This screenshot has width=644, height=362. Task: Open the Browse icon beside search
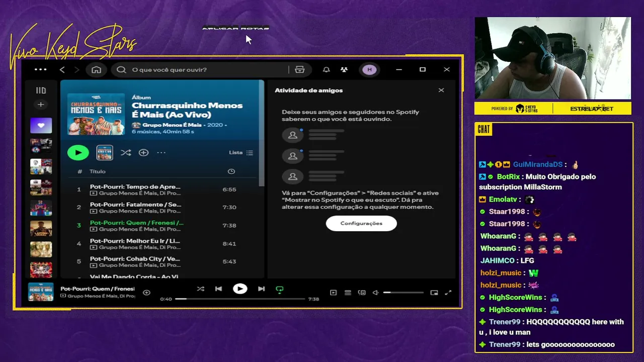pyautogui.click(x=300, y=69)
